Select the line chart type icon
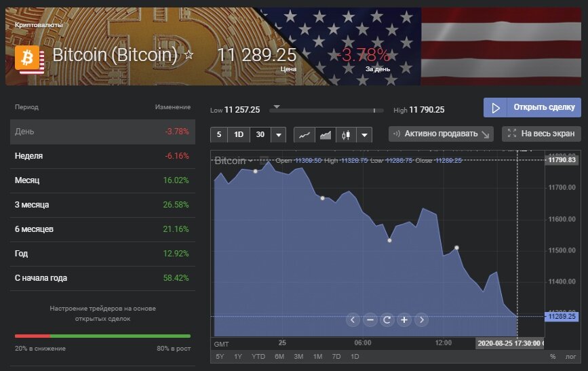Screen dimensions: 588x371 tap(305, 134)
